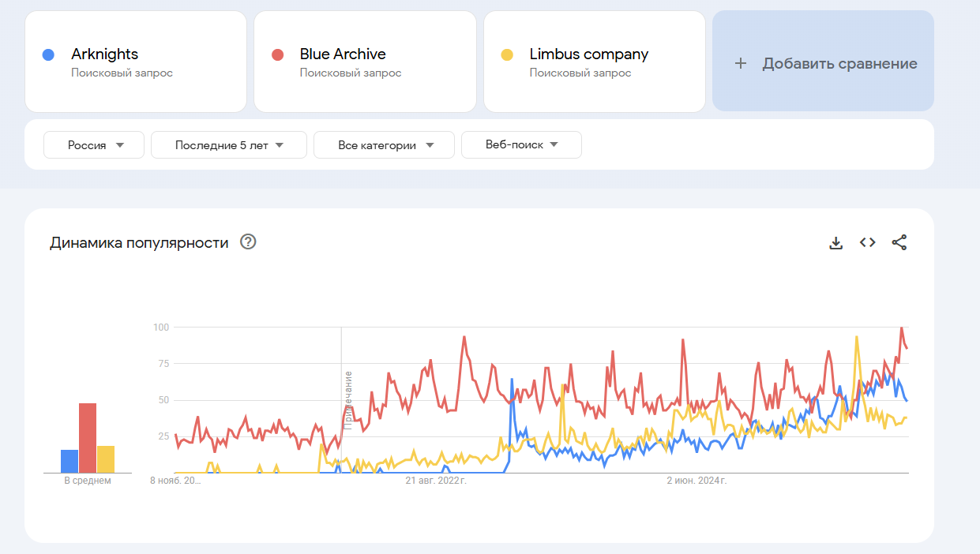Image resolution: width=980 pixels, height=554 pixels.
Task: Click the yellow average bar for Limbus company
Action: [106, 459]
